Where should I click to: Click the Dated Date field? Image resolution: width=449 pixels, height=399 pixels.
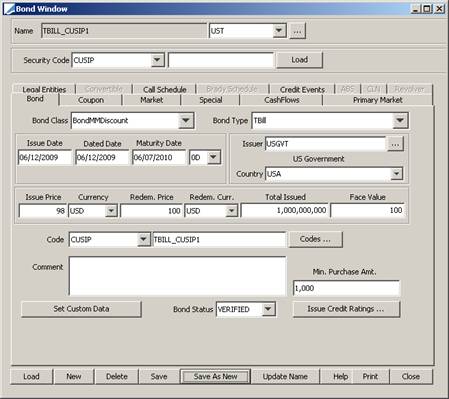click(x=102, y=157)
